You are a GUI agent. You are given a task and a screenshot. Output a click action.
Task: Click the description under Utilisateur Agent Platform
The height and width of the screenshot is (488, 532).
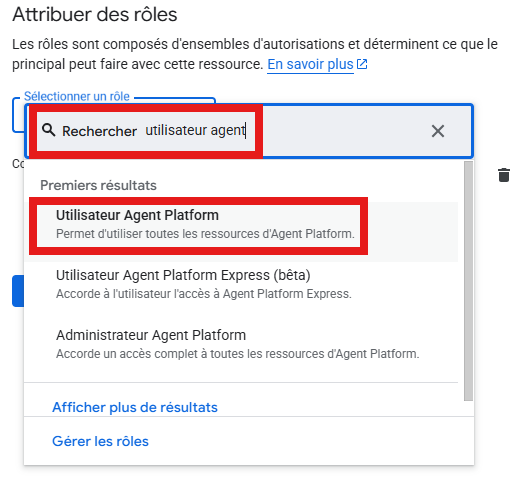tap(205, 234)
